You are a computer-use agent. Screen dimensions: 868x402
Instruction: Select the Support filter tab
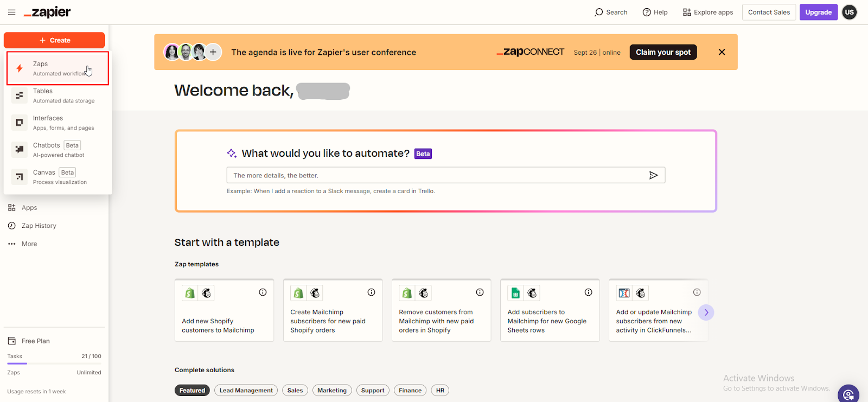click(x=373, y=391)
